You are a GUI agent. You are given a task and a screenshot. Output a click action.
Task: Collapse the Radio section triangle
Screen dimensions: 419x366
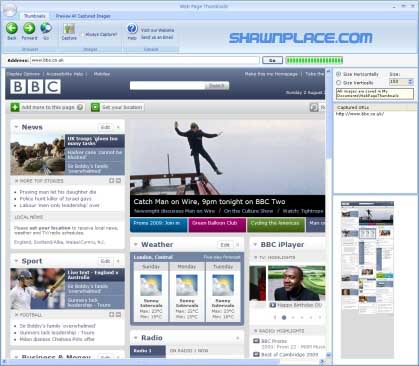tap(136, 338)
